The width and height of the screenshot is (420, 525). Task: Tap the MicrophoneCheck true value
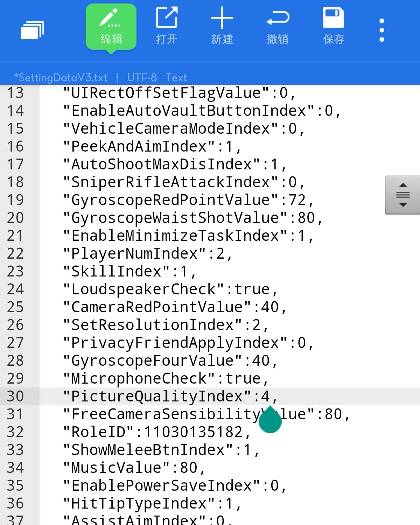(x=243, y=379)
